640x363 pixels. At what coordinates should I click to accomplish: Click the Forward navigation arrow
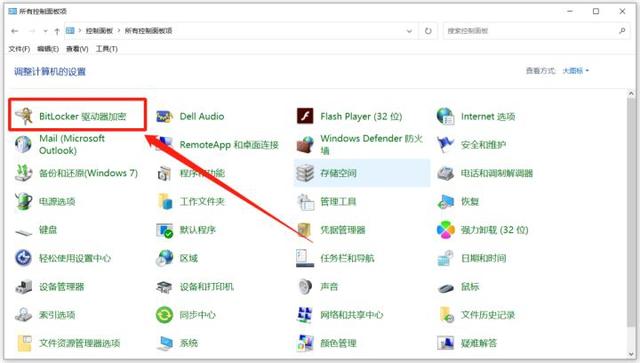[32, 31]
